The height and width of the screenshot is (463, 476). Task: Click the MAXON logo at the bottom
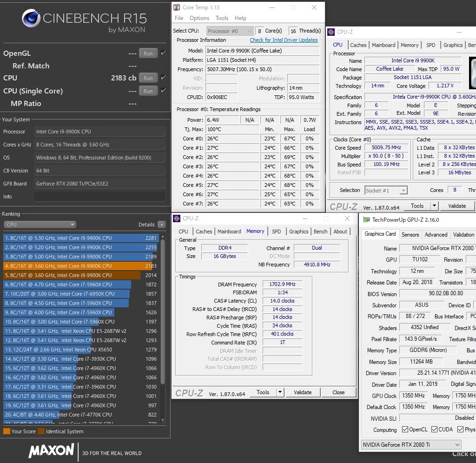point(52,451)
